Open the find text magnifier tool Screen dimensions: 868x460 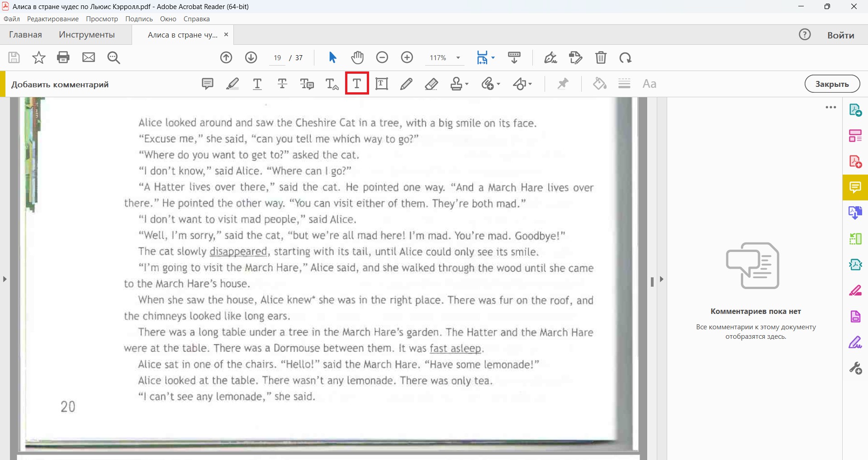(x=114, y=57)
